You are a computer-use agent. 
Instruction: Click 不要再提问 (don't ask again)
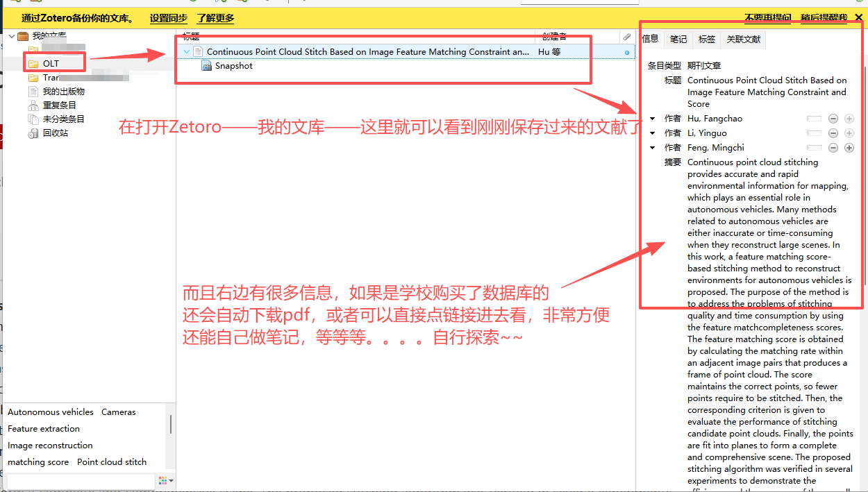pyautogui.click(x=768, y=18)
